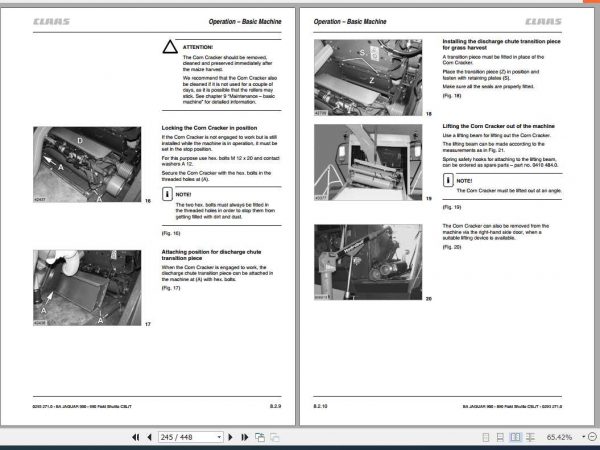Click the zoom out minus button
Image resolution: width=600 pixels, height=450 pixels.
point(592,437)
